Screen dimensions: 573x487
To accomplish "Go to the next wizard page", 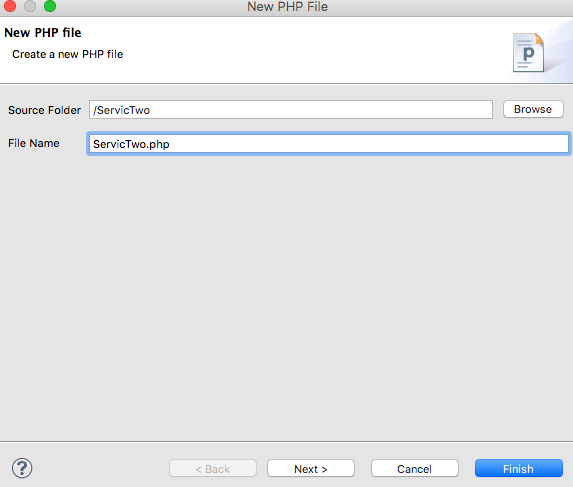I will pyautogui.click(x=311, y=468).
